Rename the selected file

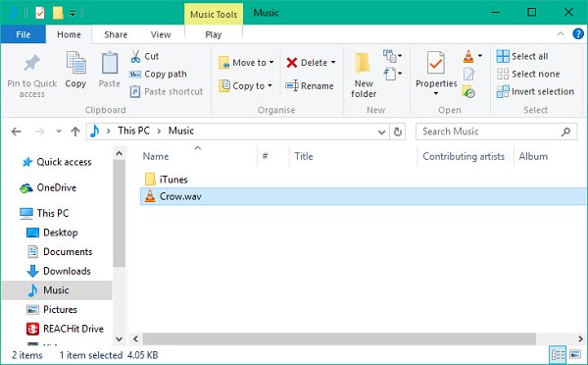310,86
